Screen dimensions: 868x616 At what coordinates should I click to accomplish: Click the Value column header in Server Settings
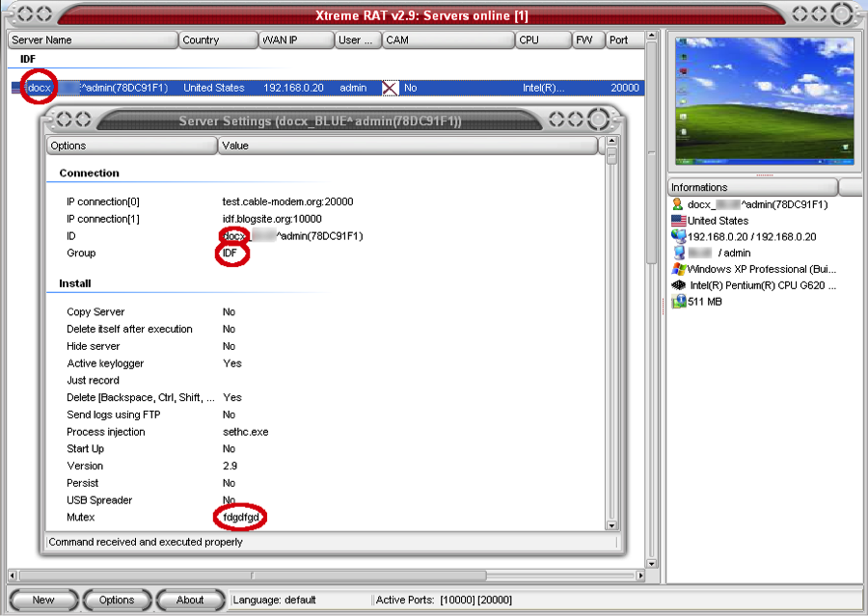tap(407, 146)
